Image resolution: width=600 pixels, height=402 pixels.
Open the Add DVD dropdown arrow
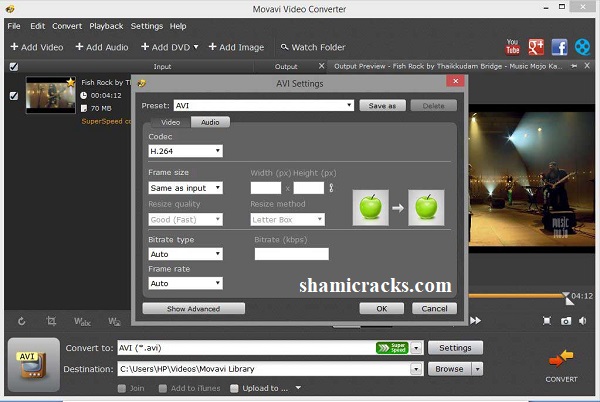click(196, 47)
